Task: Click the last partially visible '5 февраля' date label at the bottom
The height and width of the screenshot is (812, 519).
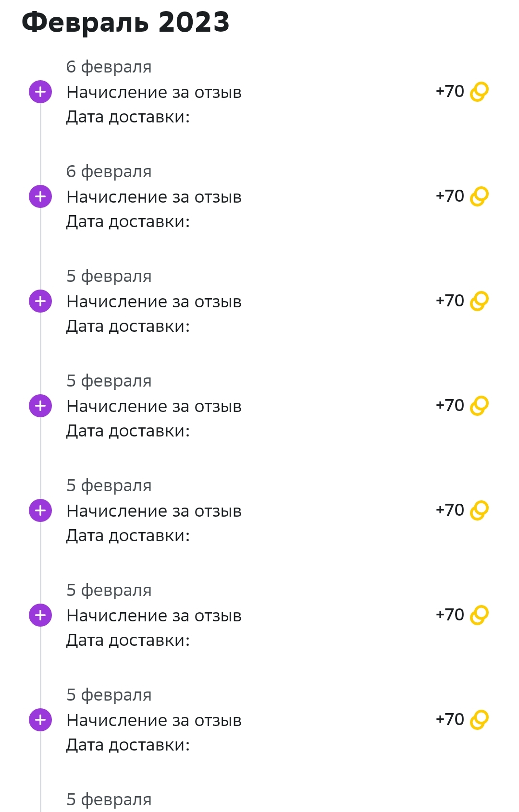Action: coord(109,800)
